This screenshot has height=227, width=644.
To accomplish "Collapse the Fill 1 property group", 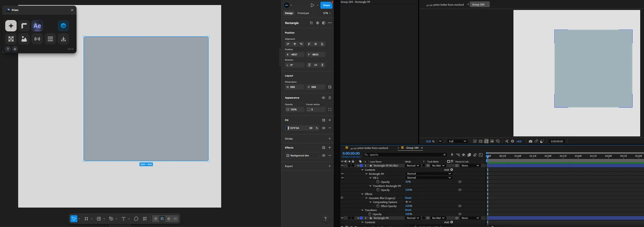I will (370, 178).
